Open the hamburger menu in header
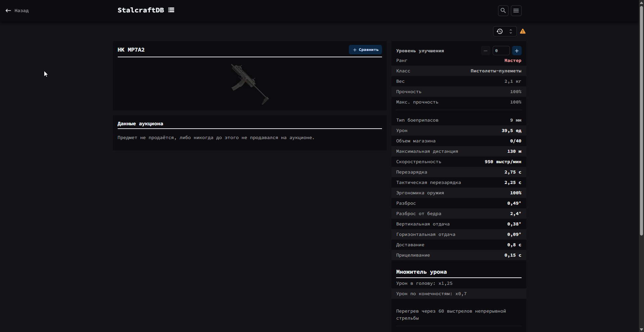644x332 pixels. pyautogui.click(x=516, y=11)
